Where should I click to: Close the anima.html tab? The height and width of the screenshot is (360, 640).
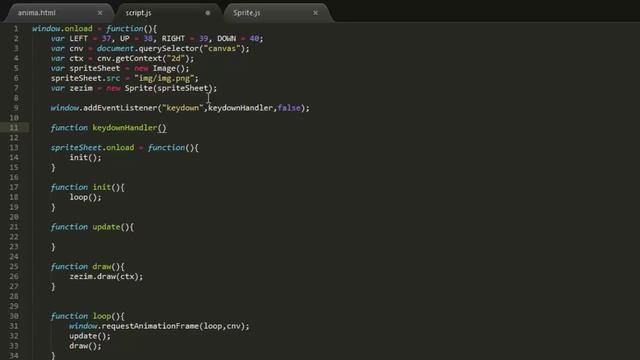[100, 13]
